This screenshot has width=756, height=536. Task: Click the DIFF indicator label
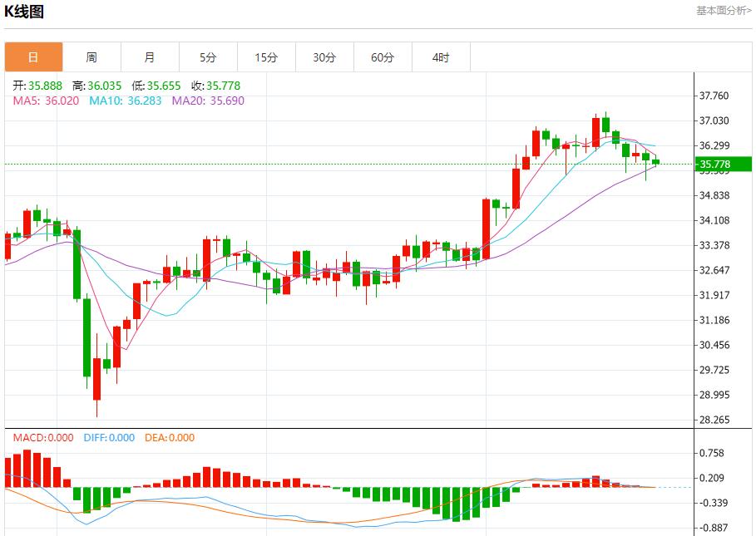click(x=109, y=437)
